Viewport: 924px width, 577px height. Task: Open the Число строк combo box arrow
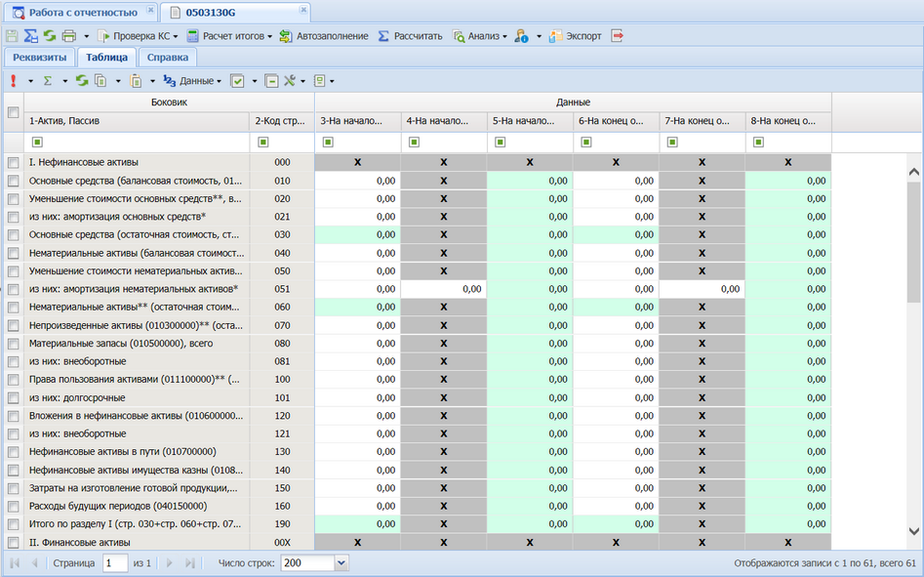pos(341,563)
